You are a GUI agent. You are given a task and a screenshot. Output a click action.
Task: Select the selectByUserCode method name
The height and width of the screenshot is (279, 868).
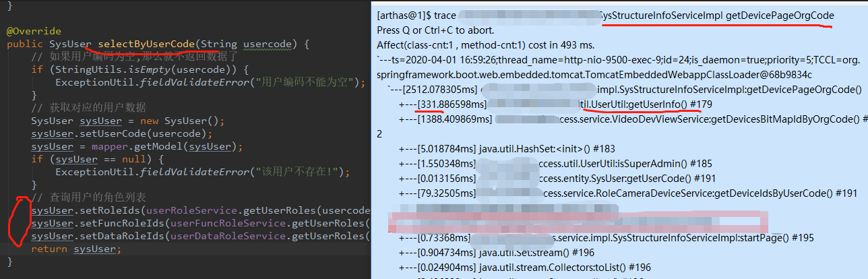(x=147, y=44)
